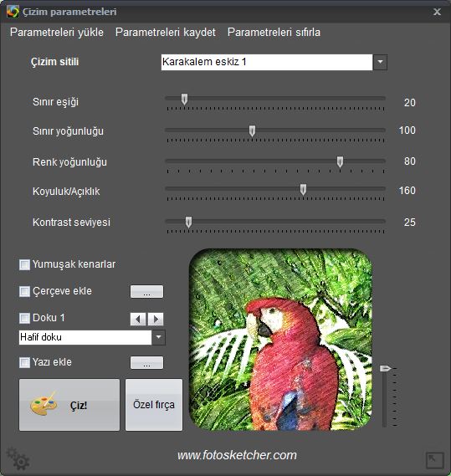Tick the Yazı ekle checkbox
The height and width of the screenshot is (476, 451).
pyautogui.click(x=24, y=362)
